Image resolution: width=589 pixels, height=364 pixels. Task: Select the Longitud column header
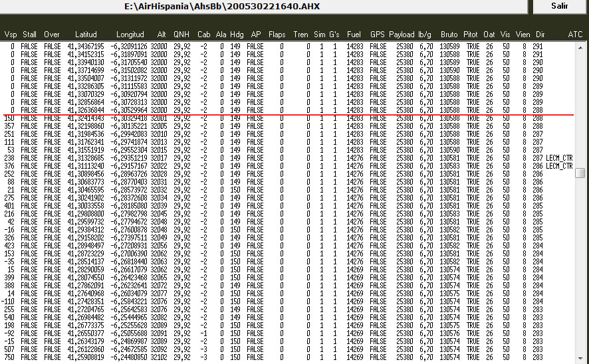point(130,34)
